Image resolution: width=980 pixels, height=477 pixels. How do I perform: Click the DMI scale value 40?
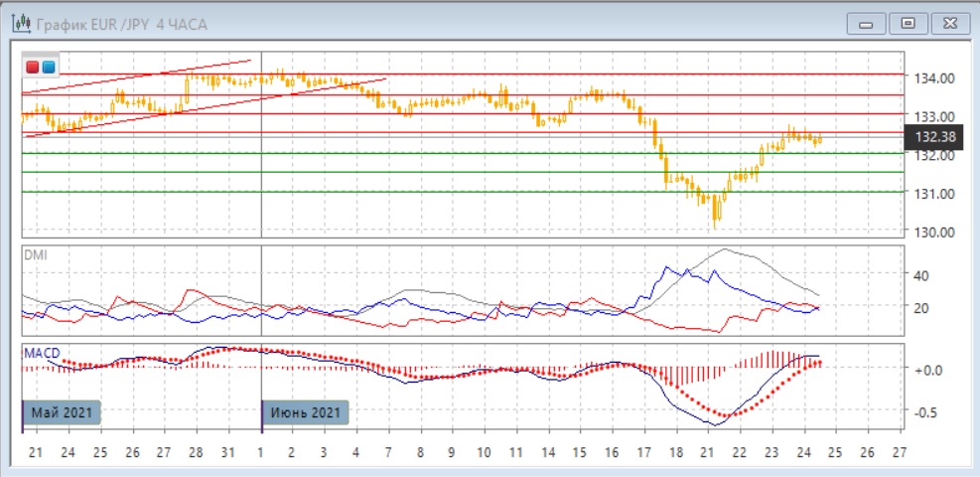coord(919,275)
